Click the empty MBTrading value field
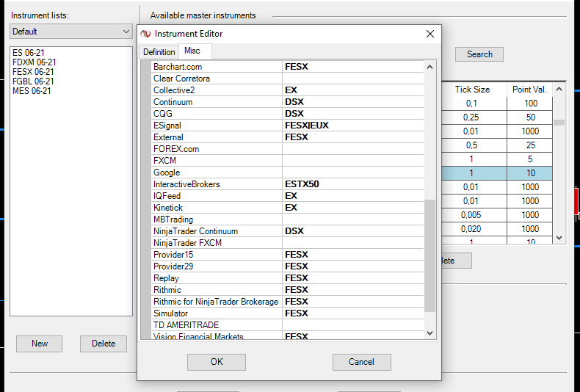Viewport: 580px width, 392px height. (353, 219)
